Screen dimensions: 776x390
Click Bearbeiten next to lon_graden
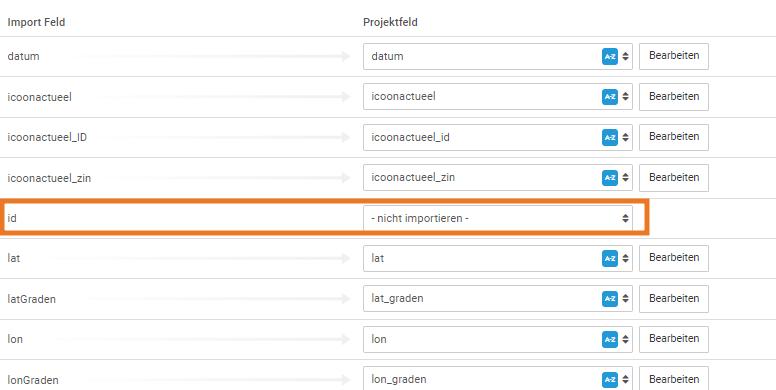click(x=674, y=379)
